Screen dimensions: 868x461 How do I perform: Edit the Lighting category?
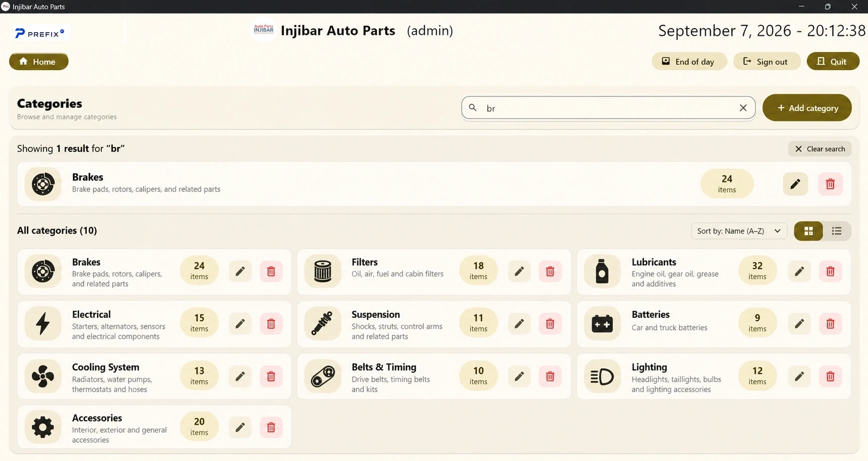[799, 376]
